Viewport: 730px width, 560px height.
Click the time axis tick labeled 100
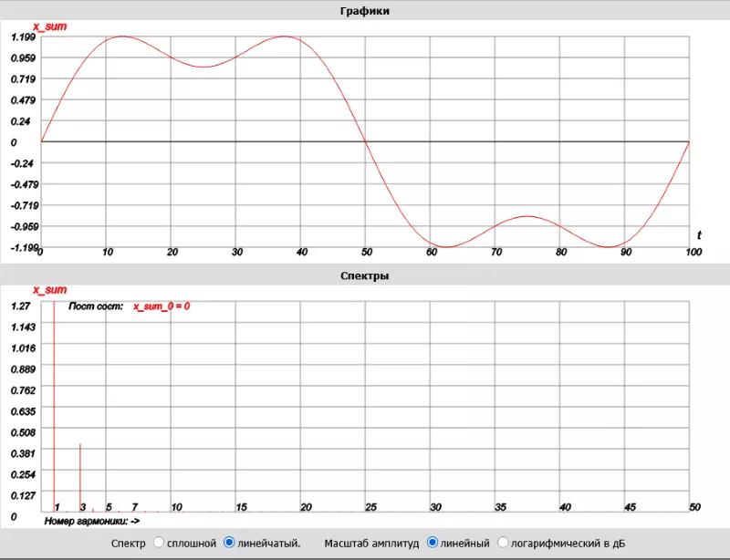point(693,252)
